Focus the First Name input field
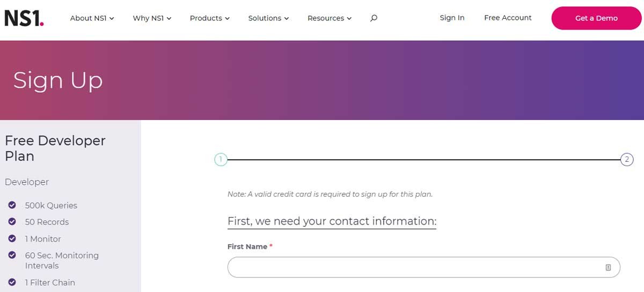Screen dimensions: 644x292 point(423,267)
